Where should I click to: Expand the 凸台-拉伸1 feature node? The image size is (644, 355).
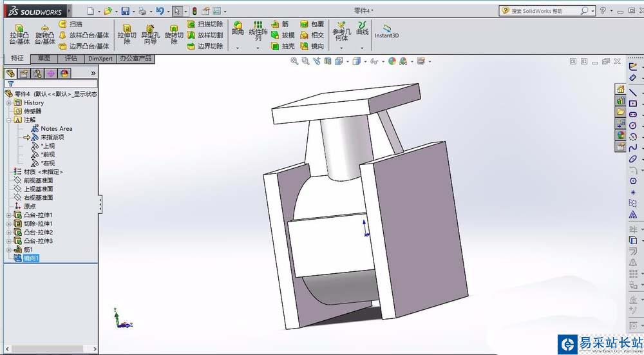(9, 215)
